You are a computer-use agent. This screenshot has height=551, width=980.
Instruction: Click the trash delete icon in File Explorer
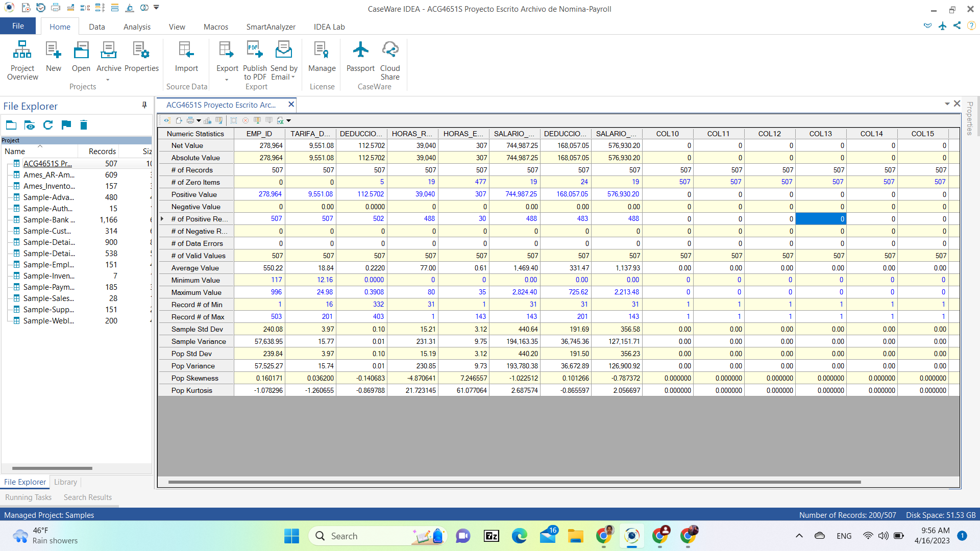click(x=84, y=125)
